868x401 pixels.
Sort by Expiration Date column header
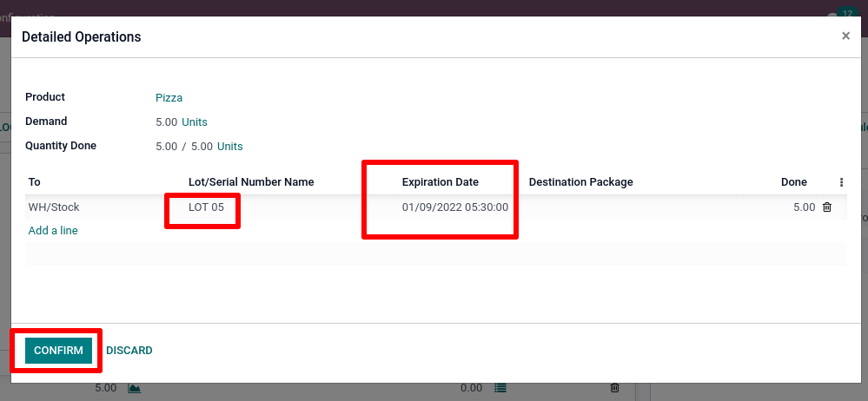tap(441, 182)
